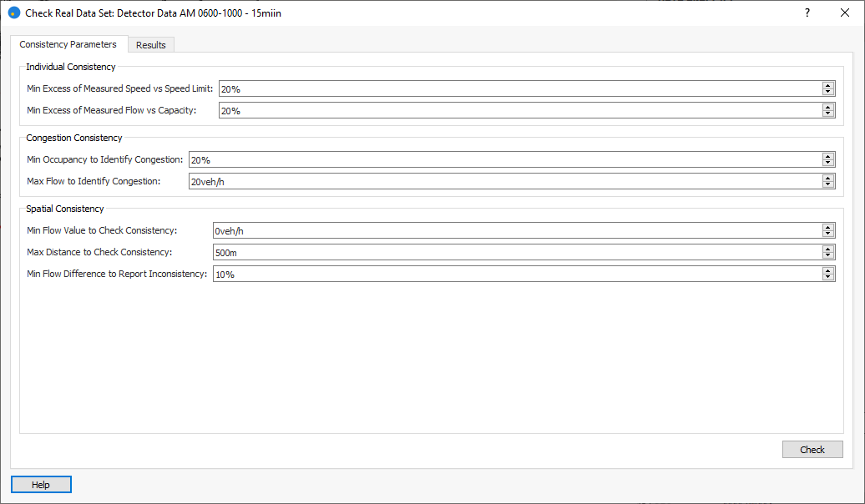Decrease Max Distance to Check Consistency
The width and height of the screenshot is (865, 504).
[827, 255]
